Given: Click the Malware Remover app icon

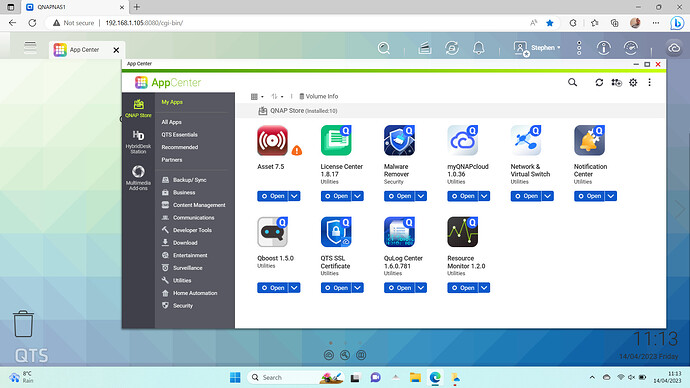Looking at the screenshot, I should (399, 140).
